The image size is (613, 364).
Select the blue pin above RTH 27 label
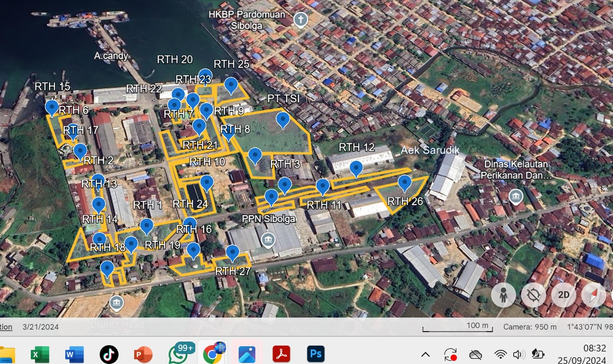click(232, 253)
